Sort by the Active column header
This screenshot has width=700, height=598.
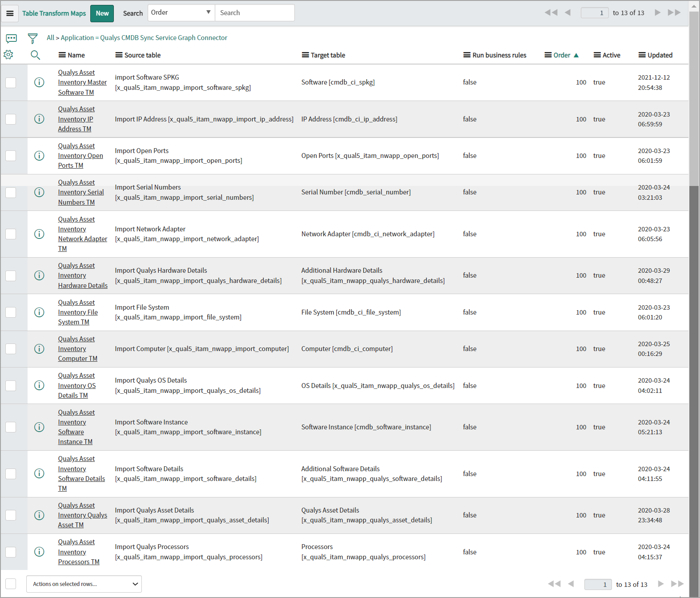(x=611, y=55)
